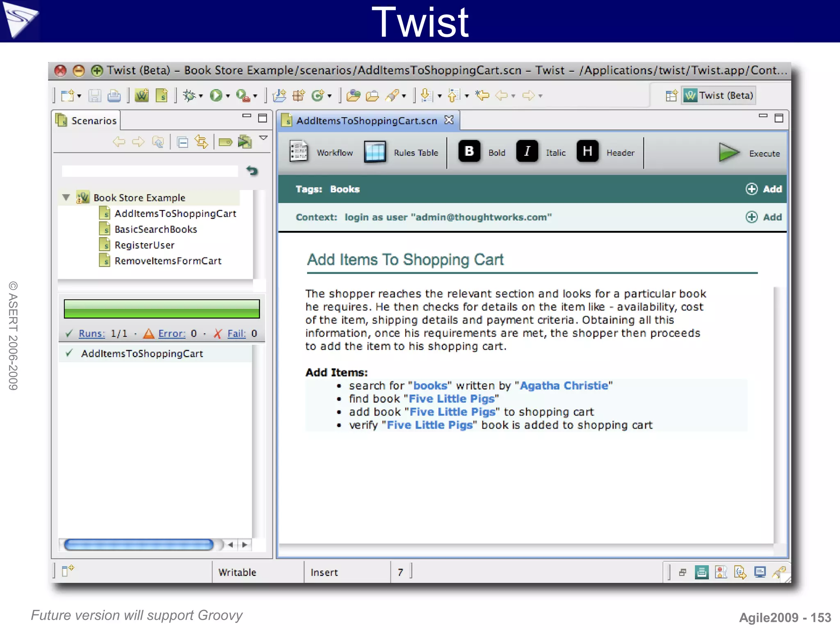Execute the scenario with green play arrow

click(729, 153)
